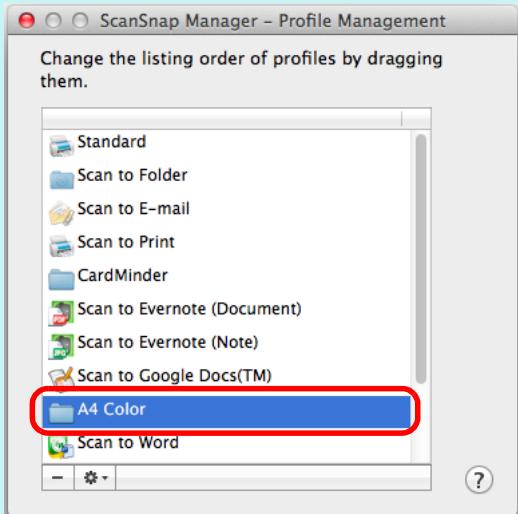Remove profile with the minus button
This screenshot has height=514, width=518.
(58, 478)
